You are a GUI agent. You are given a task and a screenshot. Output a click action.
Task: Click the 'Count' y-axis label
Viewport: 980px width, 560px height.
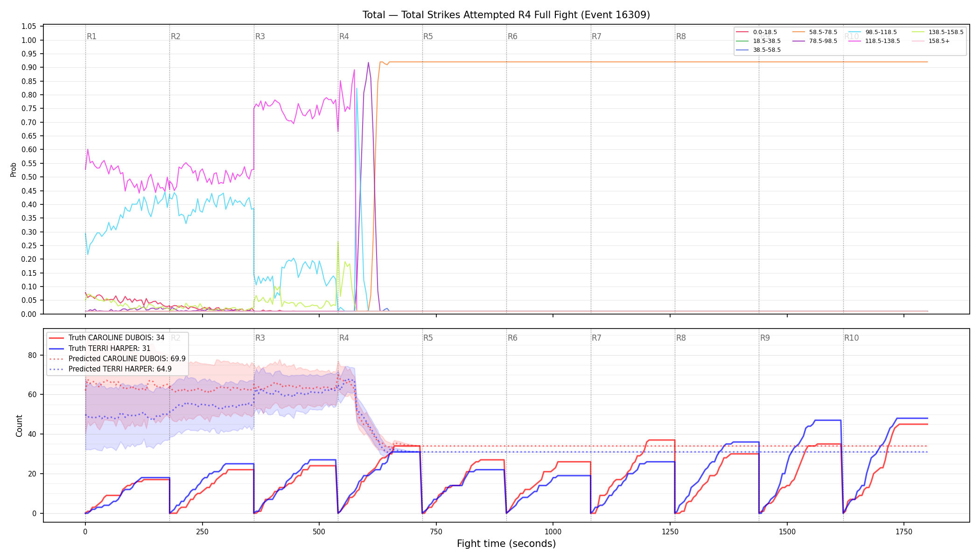(x=19, y=426)
